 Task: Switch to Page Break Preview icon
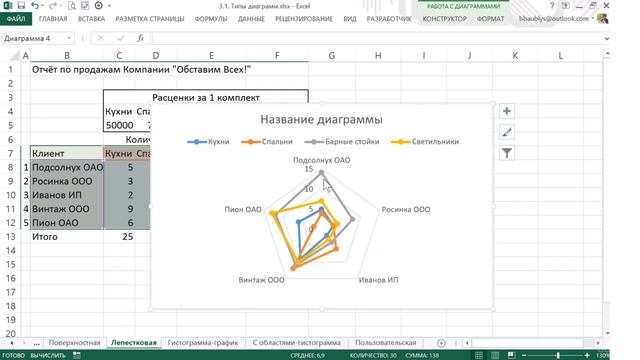click(x=511, y=356)
